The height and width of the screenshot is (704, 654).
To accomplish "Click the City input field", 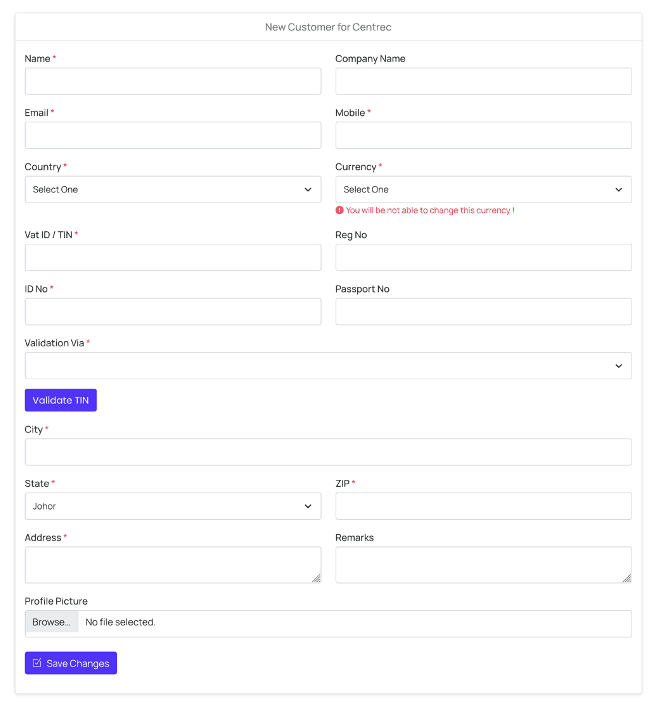I will 327,452.
